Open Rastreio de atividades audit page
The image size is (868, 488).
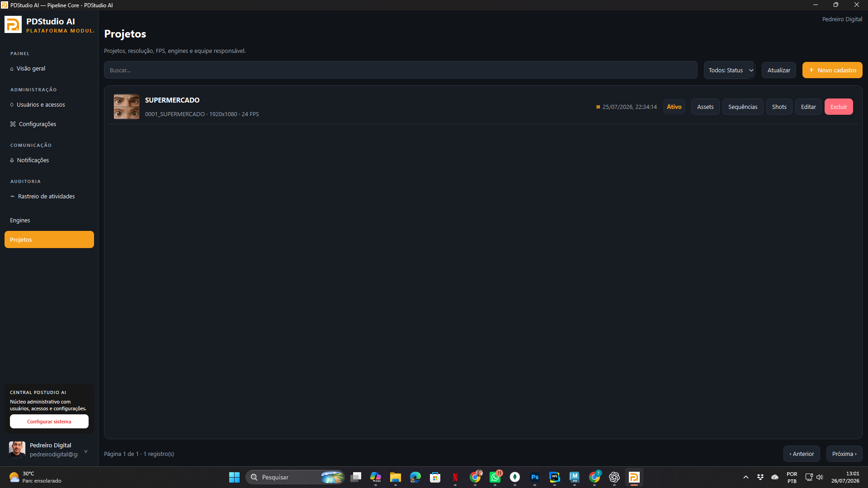tap(49, 197)
